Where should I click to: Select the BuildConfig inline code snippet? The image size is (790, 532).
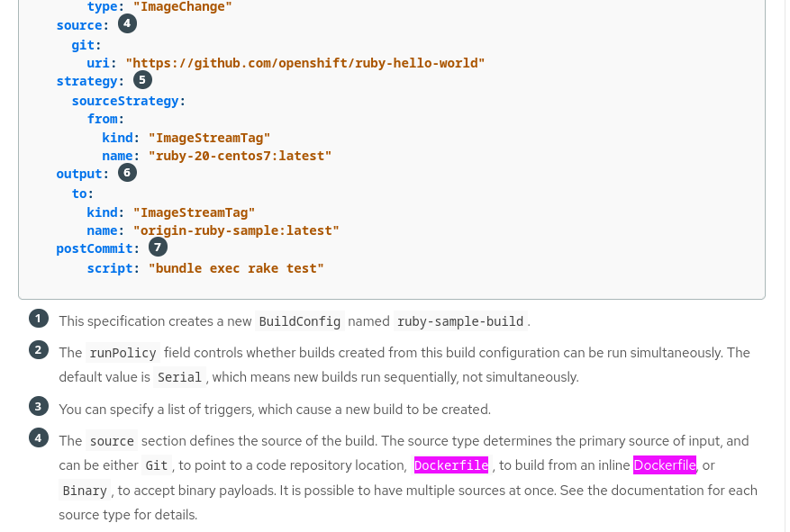(x=299, y=320)
